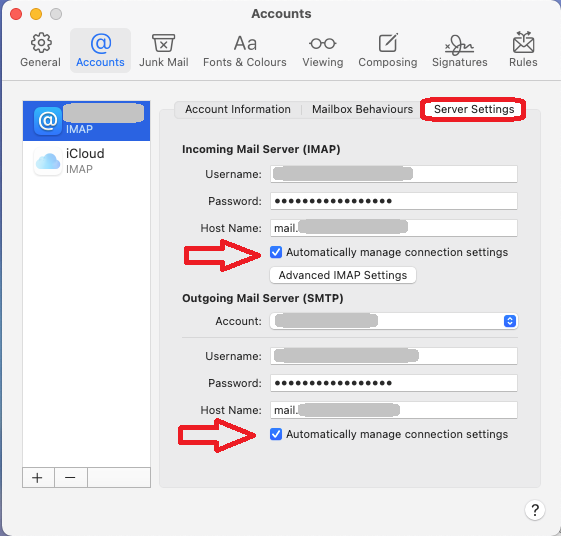Open Fonts & Colours preferences
561x536 pixels.
pyautogui.click(x=245, y=50)
